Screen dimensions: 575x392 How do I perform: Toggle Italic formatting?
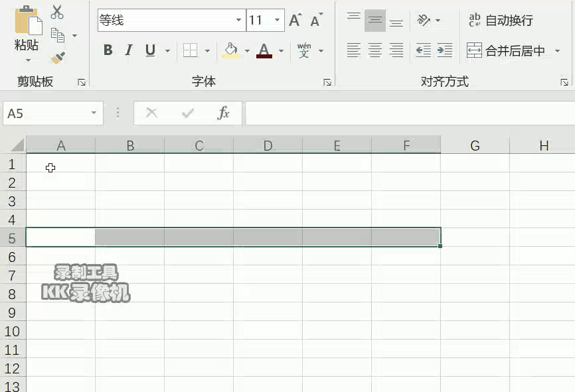129,50
